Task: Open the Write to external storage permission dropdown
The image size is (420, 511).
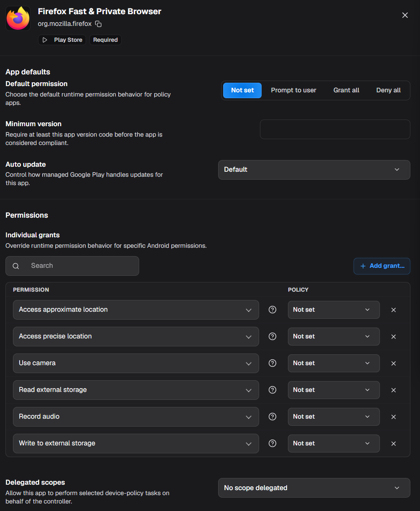Action: 136,443
